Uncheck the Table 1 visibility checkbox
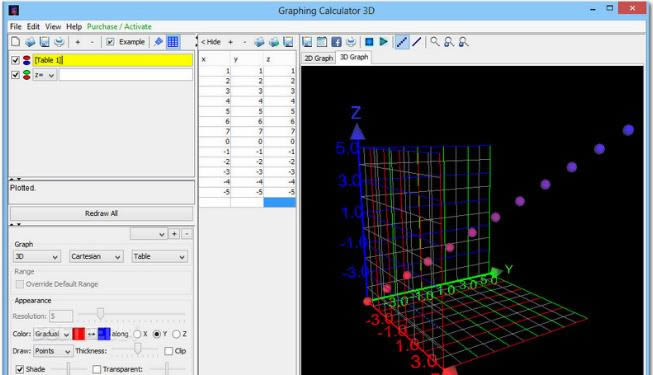The image size is (653, 375). pyautogui.click(x=15, y=60)
